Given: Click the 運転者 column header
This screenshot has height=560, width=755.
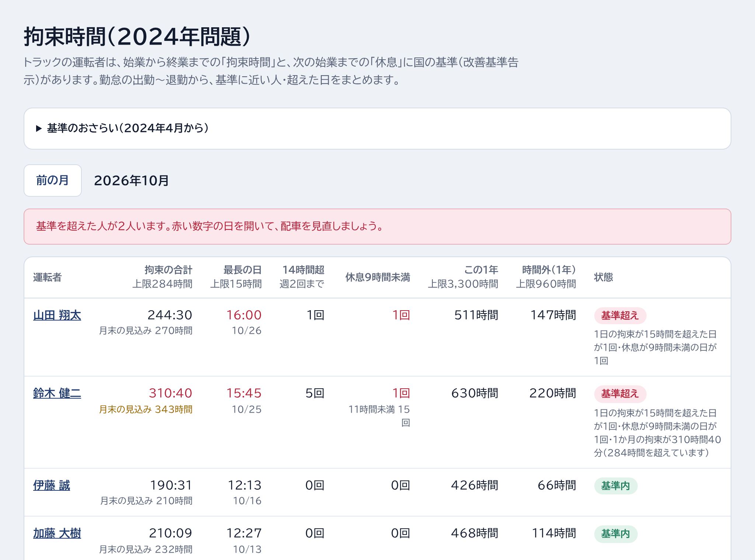Looking at the screenshot, I should tap(47, 277).
